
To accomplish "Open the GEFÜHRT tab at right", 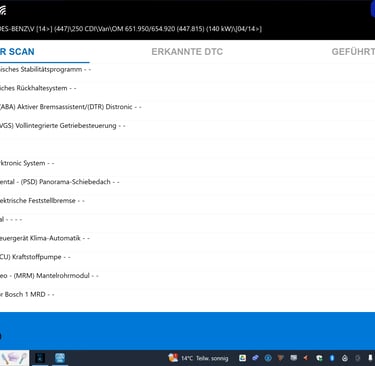I will pos(353,52).
